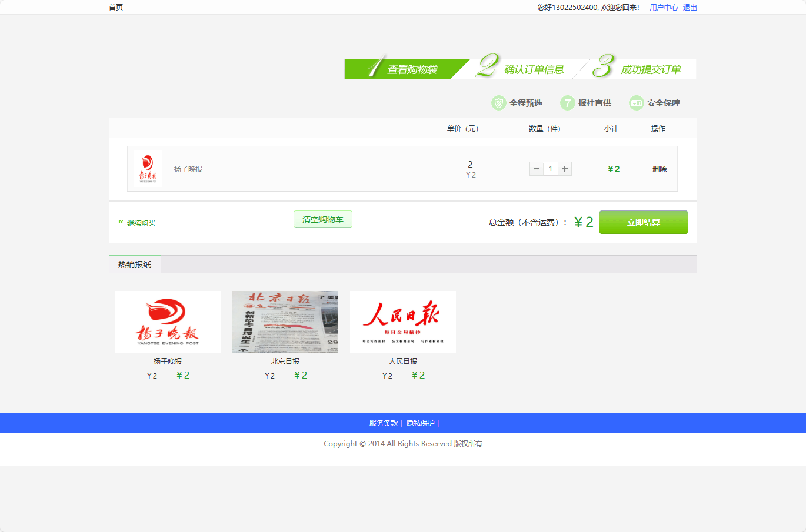806x532 pixels.
Task: Open the 北京日报 newspaper thumbnail
Action: [285, 322]
